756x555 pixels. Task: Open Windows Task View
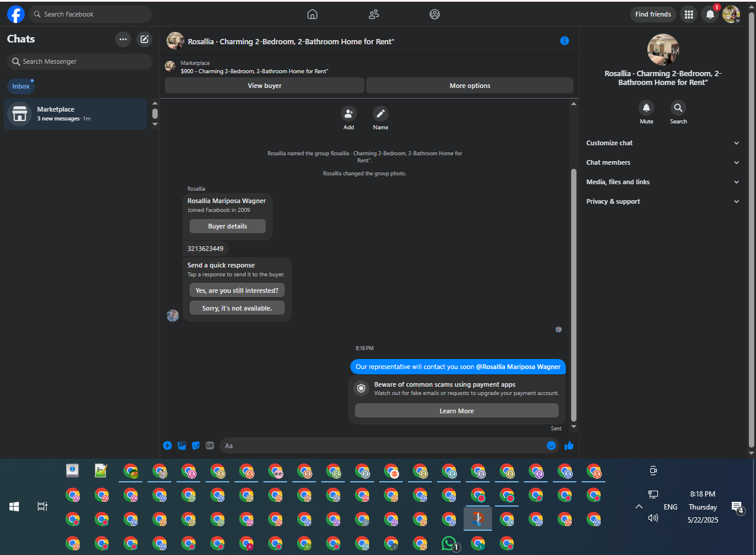pyautogui.click(x=42, y=507)
